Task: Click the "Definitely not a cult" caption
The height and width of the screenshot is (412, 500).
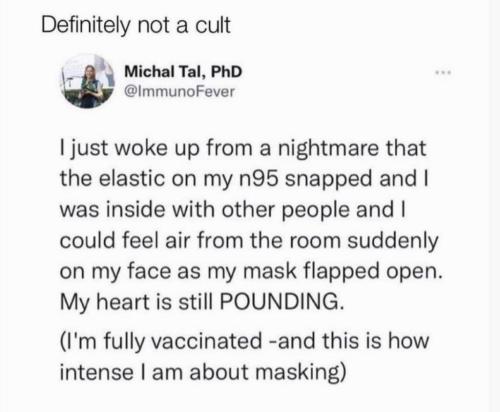Action: (x=136, y=25)
